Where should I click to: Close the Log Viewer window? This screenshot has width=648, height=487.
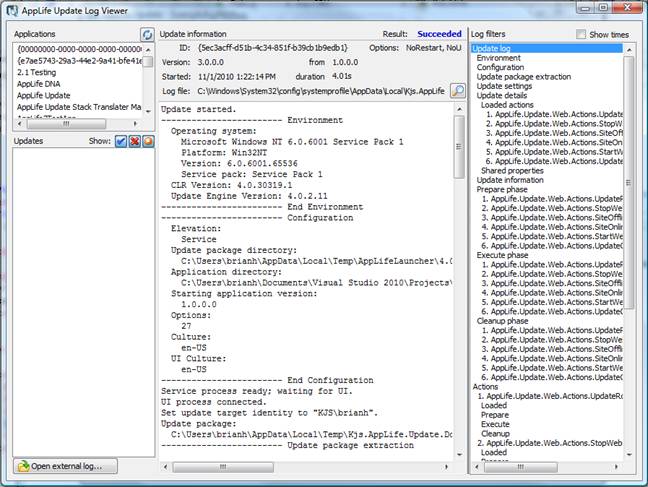pyautogui.click(x=627, y=7)
